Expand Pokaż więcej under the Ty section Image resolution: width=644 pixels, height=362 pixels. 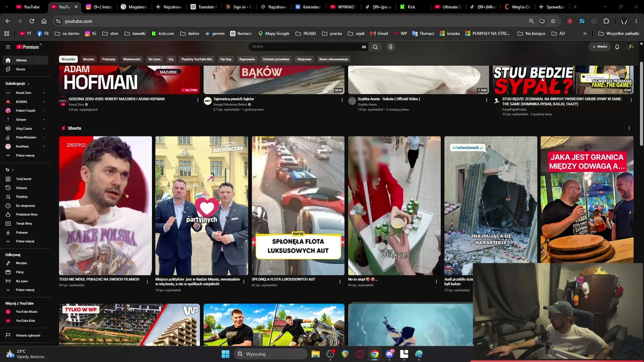[x=24, y=241]
